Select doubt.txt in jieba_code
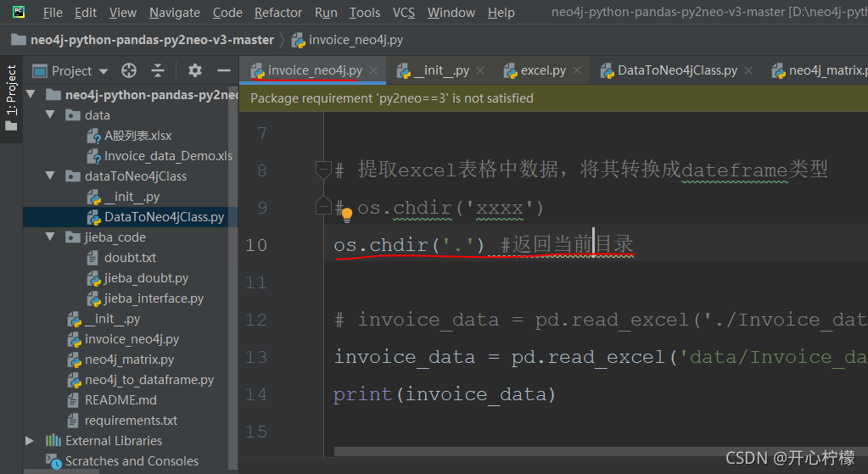The image size is (868, 474). (x=121, y=258)
